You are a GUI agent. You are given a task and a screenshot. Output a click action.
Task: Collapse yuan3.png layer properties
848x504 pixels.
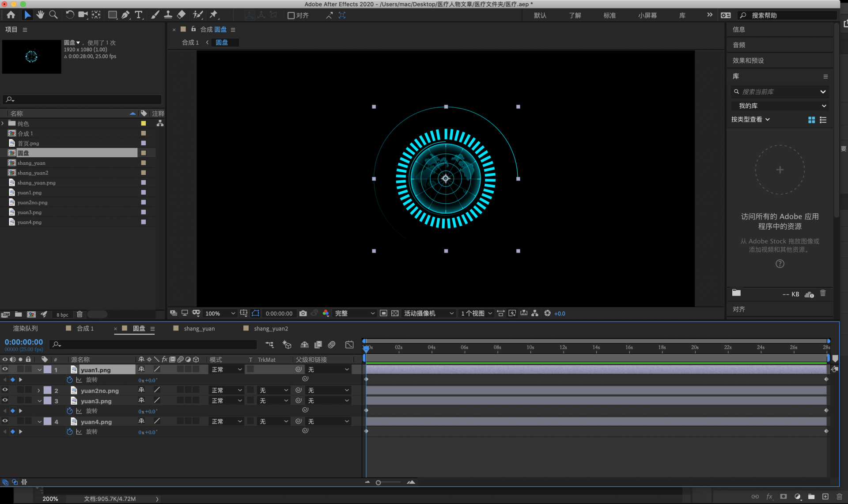point(40,401)
